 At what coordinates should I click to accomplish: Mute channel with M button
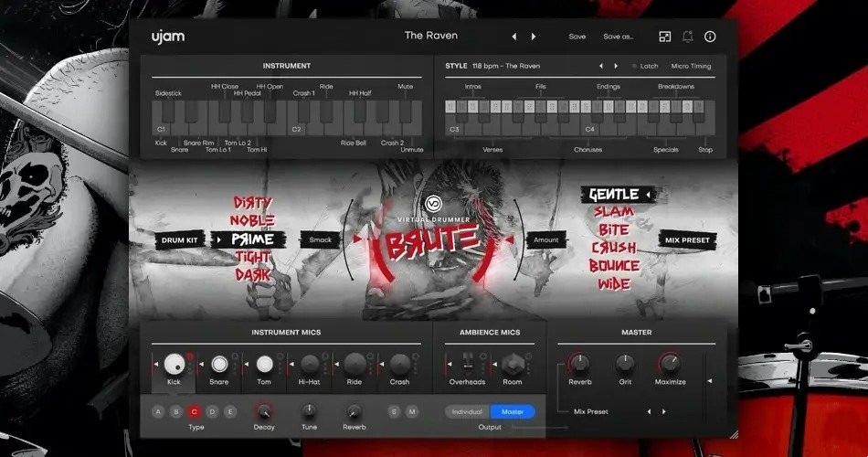point(412,411)
